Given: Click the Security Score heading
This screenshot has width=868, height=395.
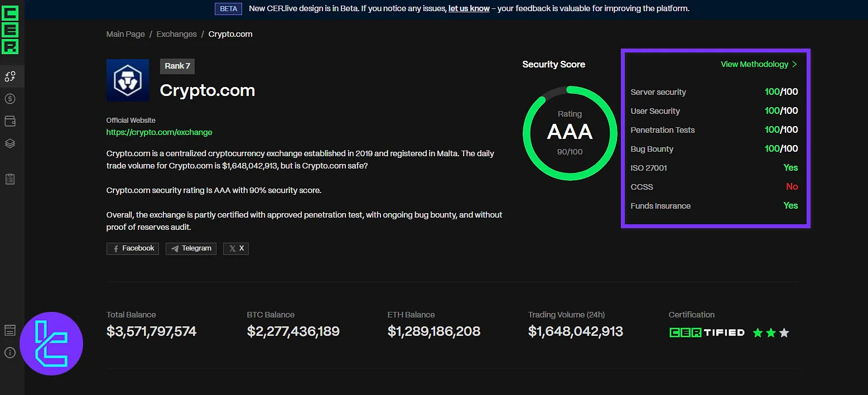Looking at the screenshot, I should (553, 64).
